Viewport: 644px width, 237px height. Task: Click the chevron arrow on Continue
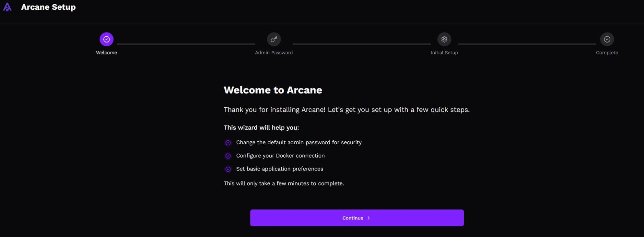click(x=369, y=218)
